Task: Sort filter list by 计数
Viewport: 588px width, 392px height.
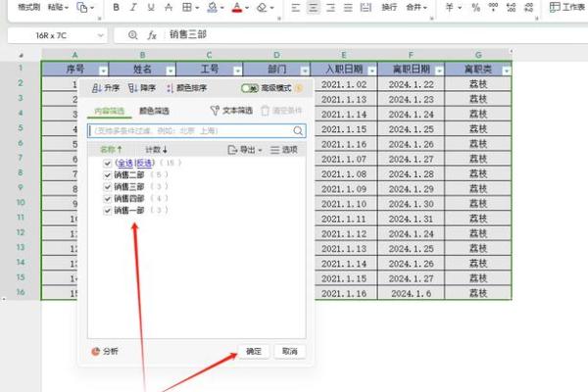Action: [156, 150]
